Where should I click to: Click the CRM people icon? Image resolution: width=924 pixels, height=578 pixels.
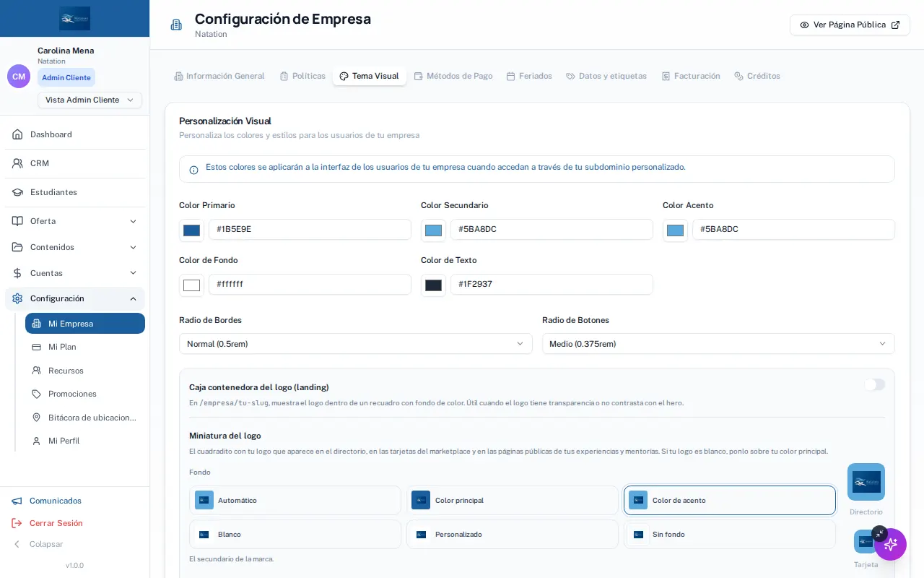pyautogui.click(x=17, y=163)
